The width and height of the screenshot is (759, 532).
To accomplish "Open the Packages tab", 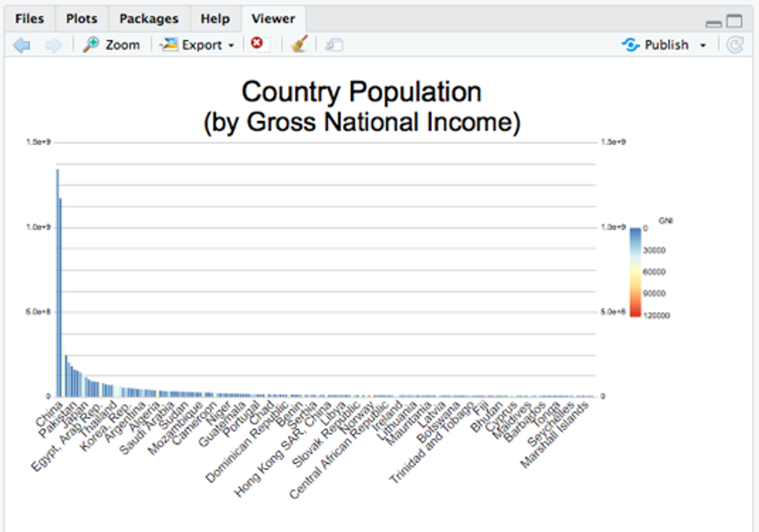I will pyautogui.click(x=149, y=19).
